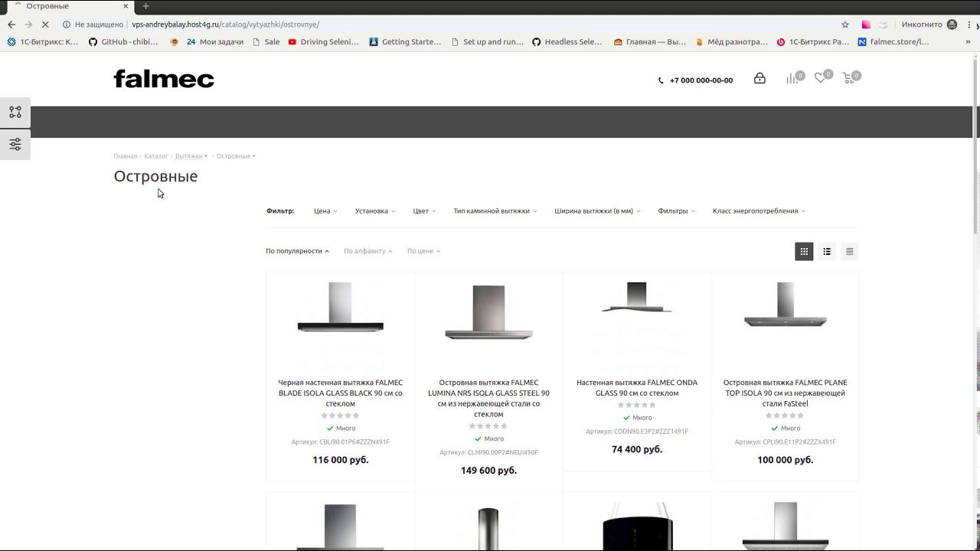This screenshot has width=980, height=551.
Task: Open the LUMINA NRS ISOLA product image
Action: tap(488, 312)
